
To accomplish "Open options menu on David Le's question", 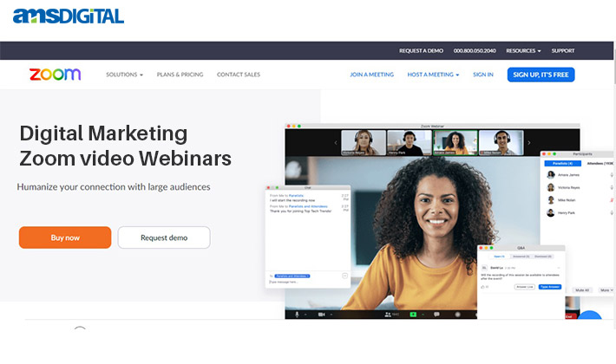I will click(x=558, y=268).
